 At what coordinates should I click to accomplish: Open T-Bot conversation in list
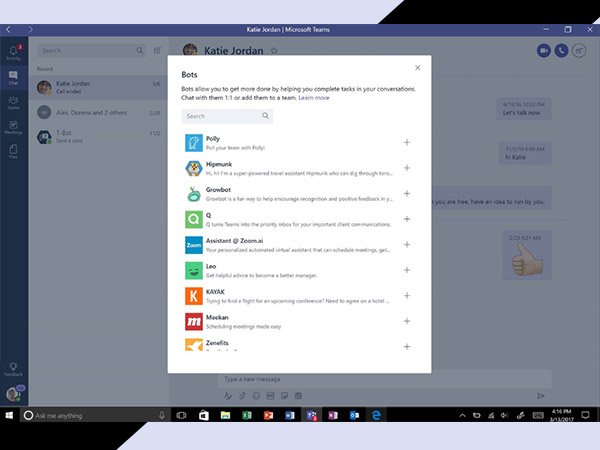(98, 137)
